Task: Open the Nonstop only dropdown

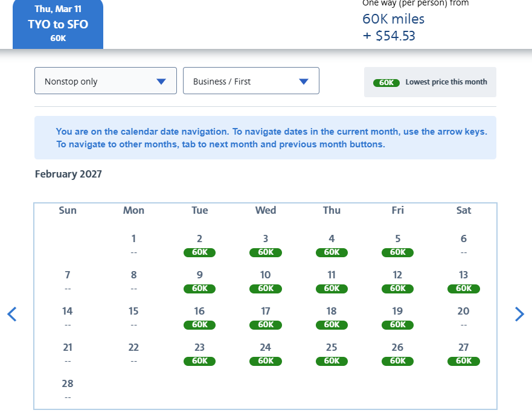Action: pos(106,81)
